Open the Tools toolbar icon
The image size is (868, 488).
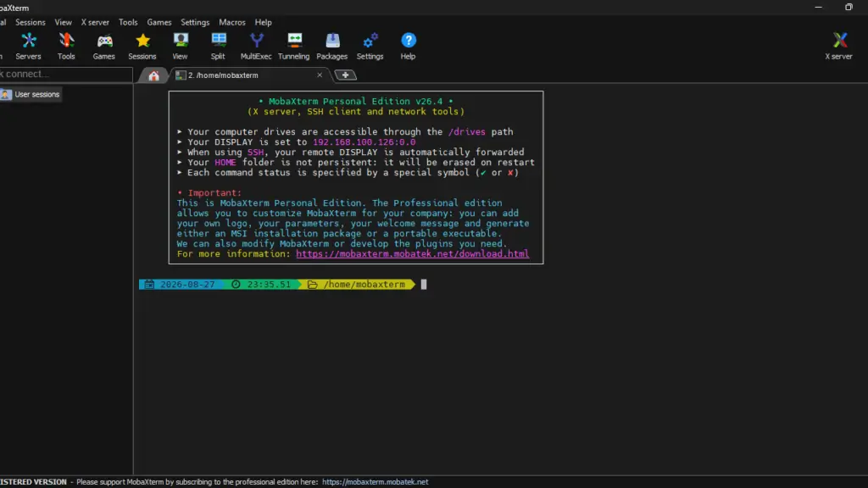pos(66,46)
